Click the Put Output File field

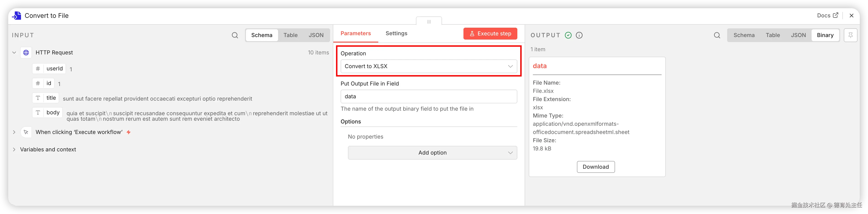[x=429, y=96]
